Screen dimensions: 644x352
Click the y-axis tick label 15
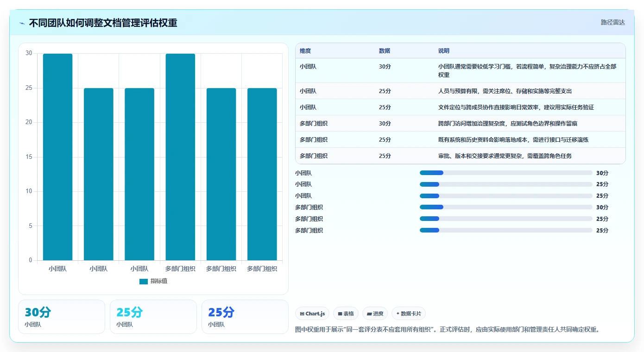[x=29, y=157]
